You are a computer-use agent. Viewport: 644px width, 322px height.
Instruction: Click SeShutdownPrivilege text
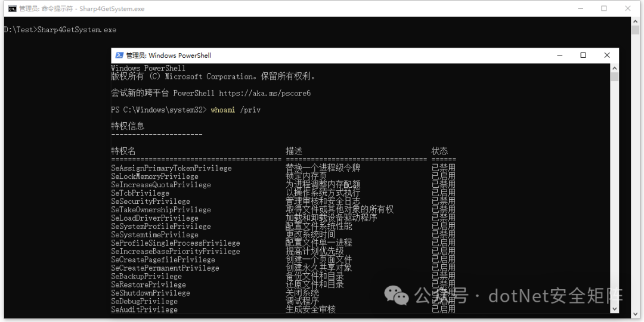pyautogui.click(x=150, y=293)
